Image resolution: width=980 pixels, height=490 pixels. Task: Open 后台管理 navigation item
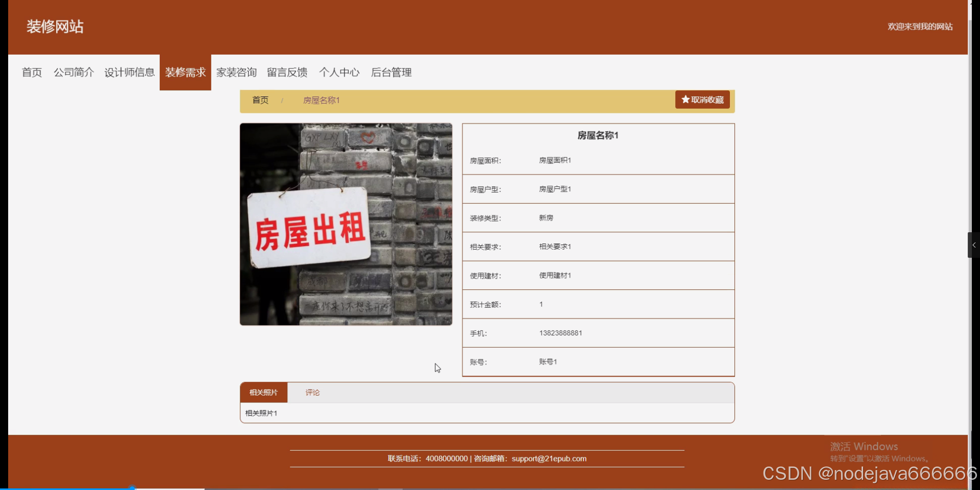click(391, 72)
